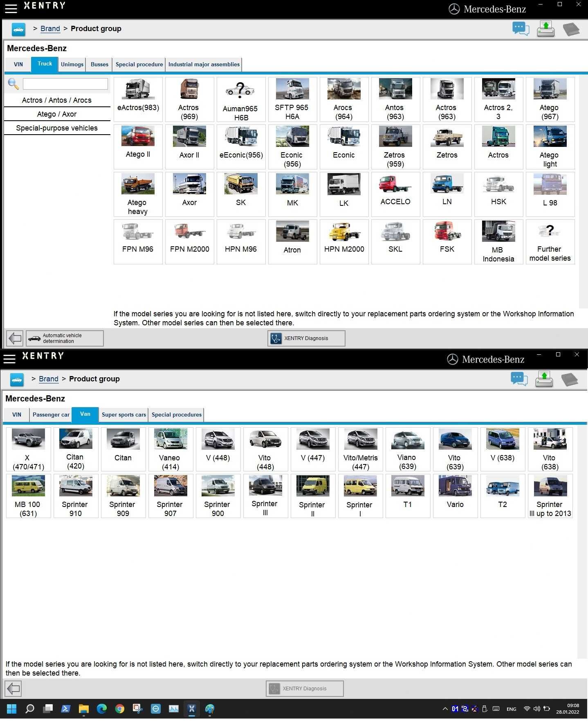Select the ACCELO truck tile
Screen dimensions: 588x721
[x=396, y=194]
